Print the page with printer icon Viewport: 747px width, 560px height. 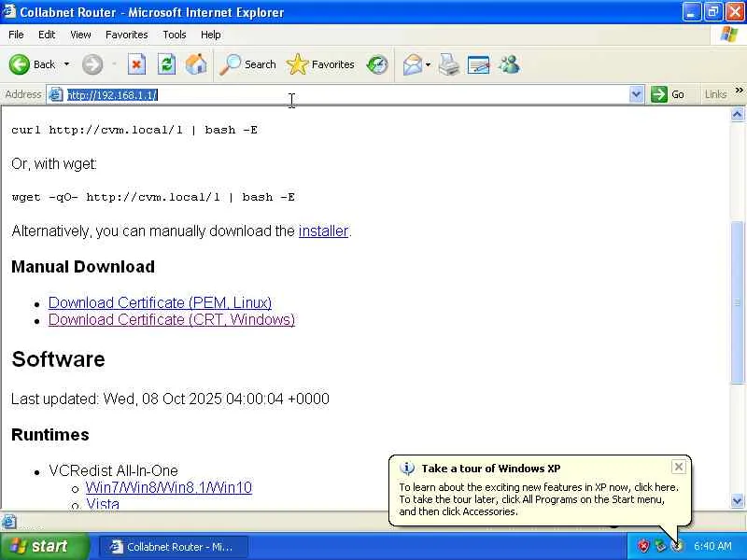coord(449,64)
